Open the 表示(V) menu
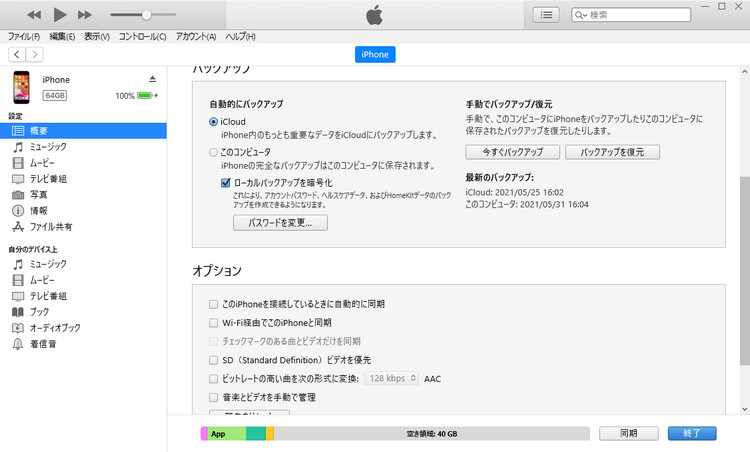Viewport: 750px width, 452px height. (97, 36)
